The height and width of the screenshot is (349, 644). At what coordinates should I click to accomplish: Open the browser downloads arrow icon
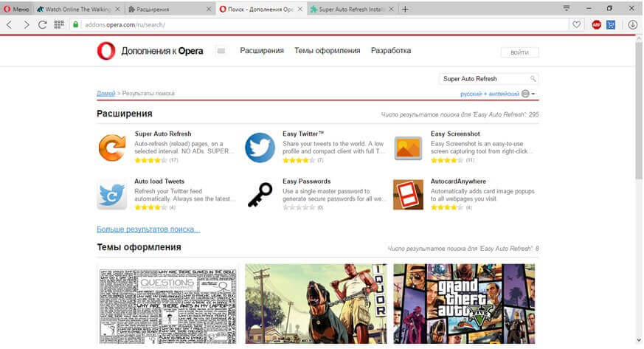632,24
